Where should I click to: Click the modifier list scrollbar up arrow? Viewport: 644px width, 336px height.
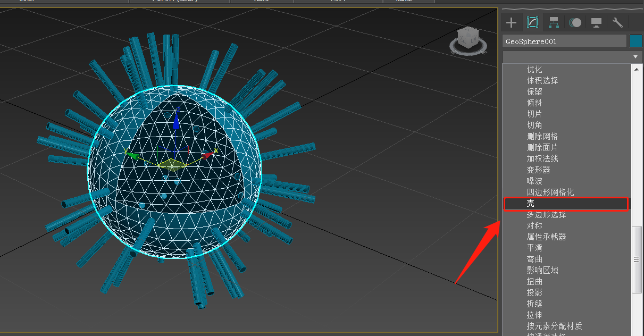click(637, 68)
